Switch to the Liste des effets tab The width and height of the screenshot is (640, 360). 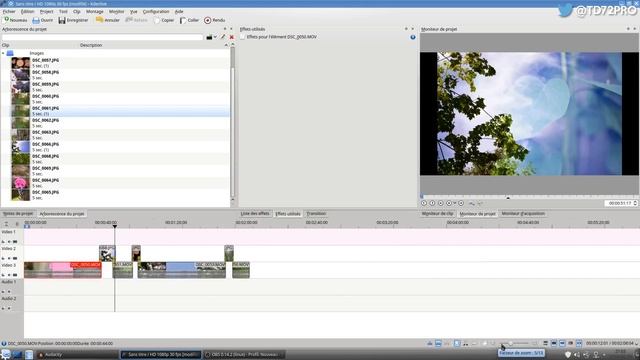255,213
